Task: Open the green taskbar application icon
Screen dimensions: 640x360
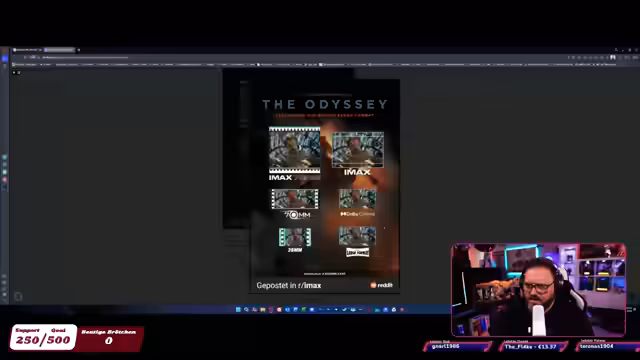Action: [x=303, y=310]
